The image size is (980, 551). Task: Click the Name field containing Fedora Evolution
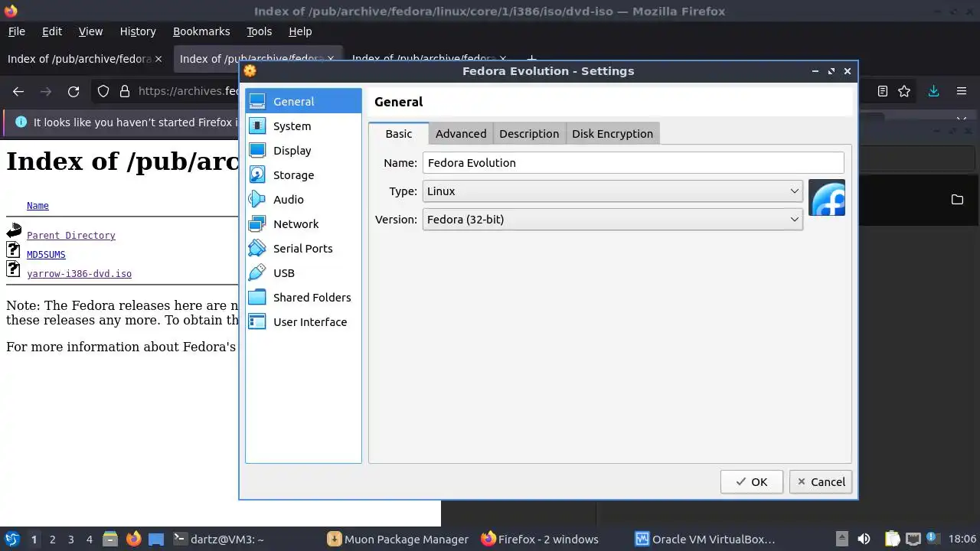click(633, 162)
